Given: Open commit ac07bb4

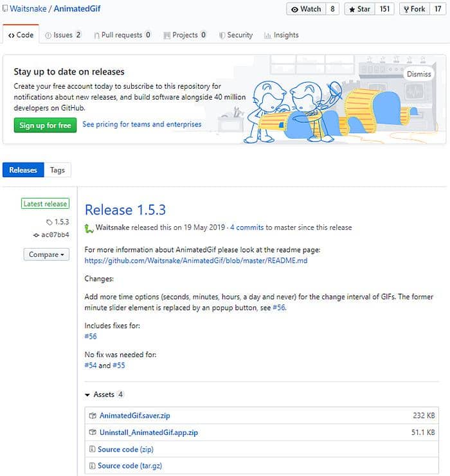Looking at the screenshot, I should click(55, 234).
